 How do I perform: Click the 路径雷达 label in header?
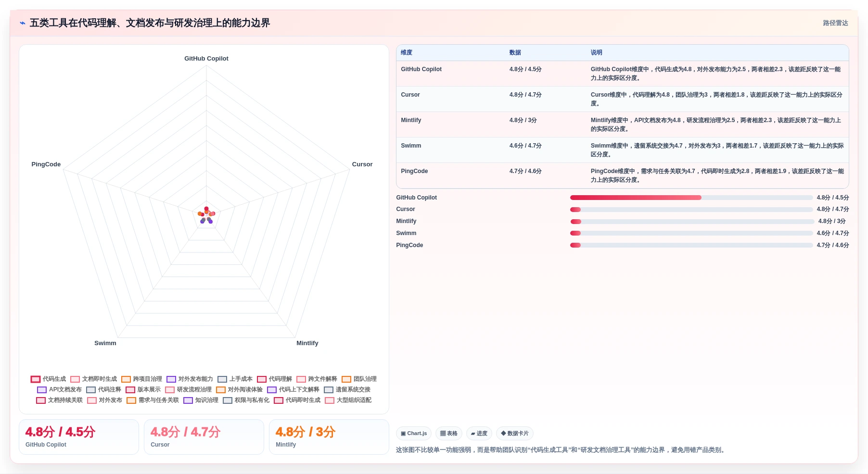click(835, 23)
